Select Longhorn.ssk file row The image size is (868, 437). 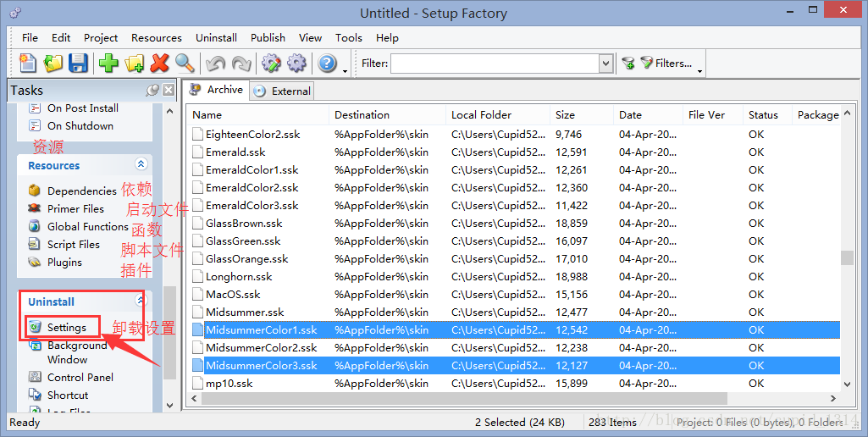tap(515, 276)
